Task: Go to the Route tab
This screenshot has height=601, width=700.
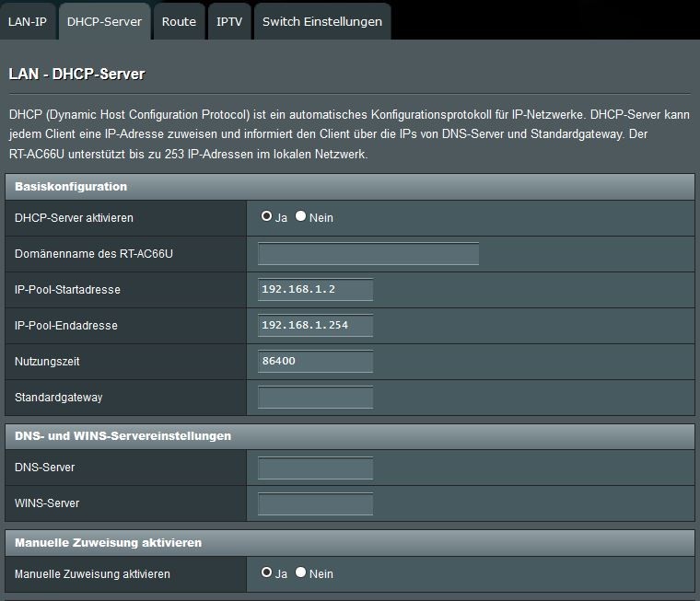Action: pyautogui.click(x=179, y=21)
